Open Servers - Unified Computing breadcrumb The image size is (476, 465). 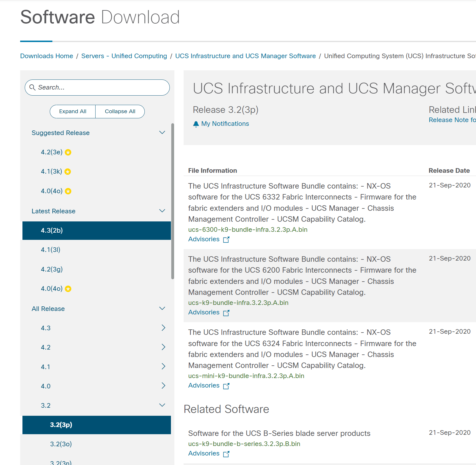pyautogui.click(x=124, y=56)
